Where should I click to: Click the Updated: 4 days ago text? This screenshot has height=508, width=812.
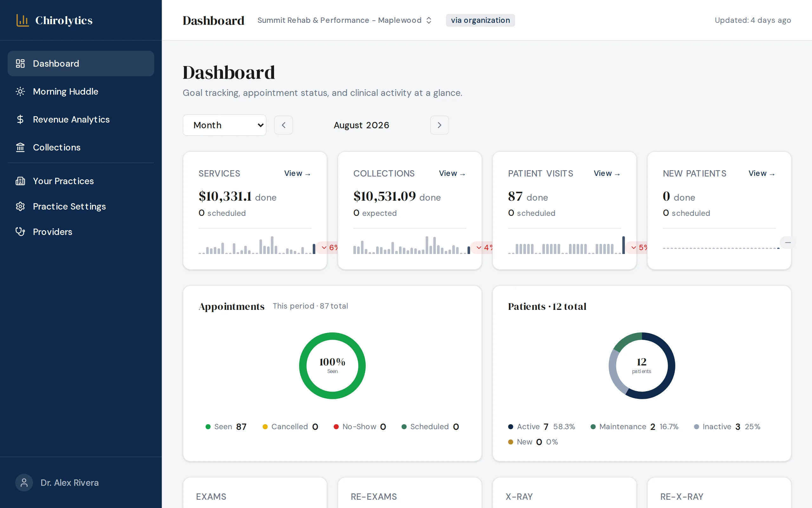753,20
